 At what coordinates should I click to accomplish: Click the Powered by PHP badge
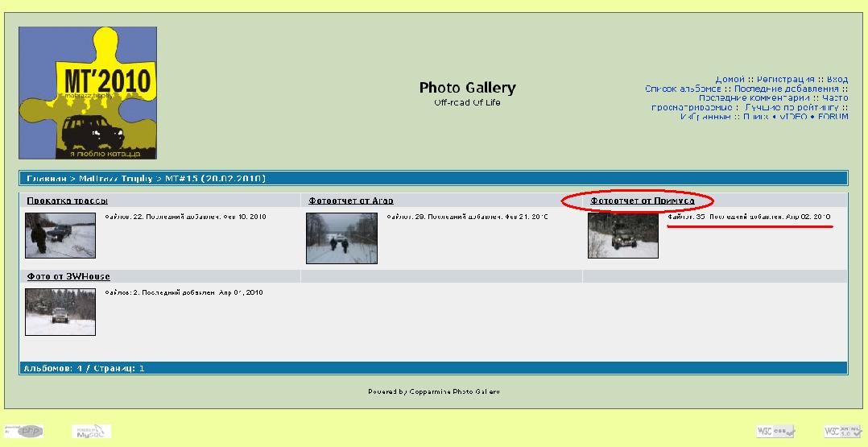tap(24, 432)
